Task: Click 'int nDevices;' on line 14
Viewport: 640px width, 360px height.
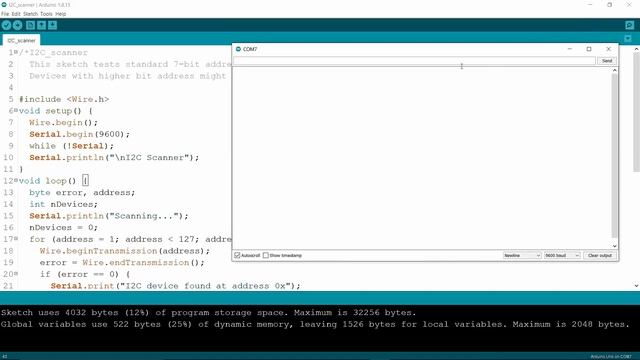Action: coord(64,204)
